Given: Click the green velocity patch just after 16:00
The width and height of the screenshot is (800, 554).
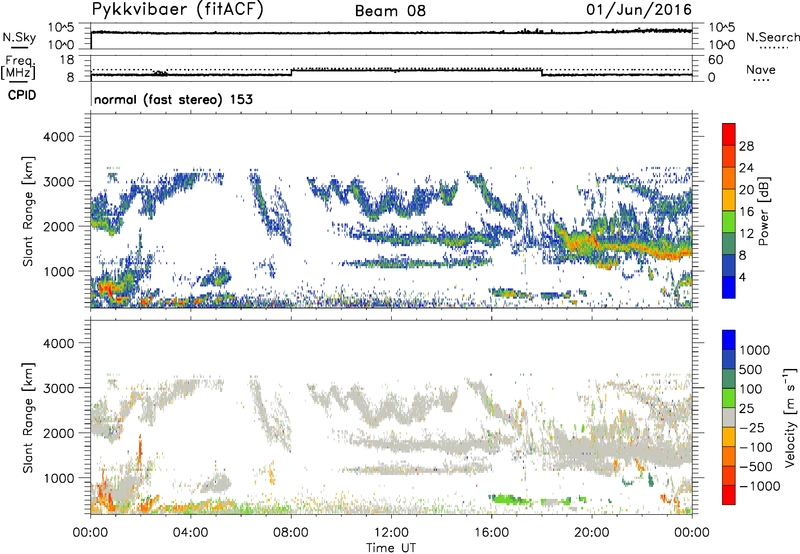Looking at the screenshot, I should [510, 499].
